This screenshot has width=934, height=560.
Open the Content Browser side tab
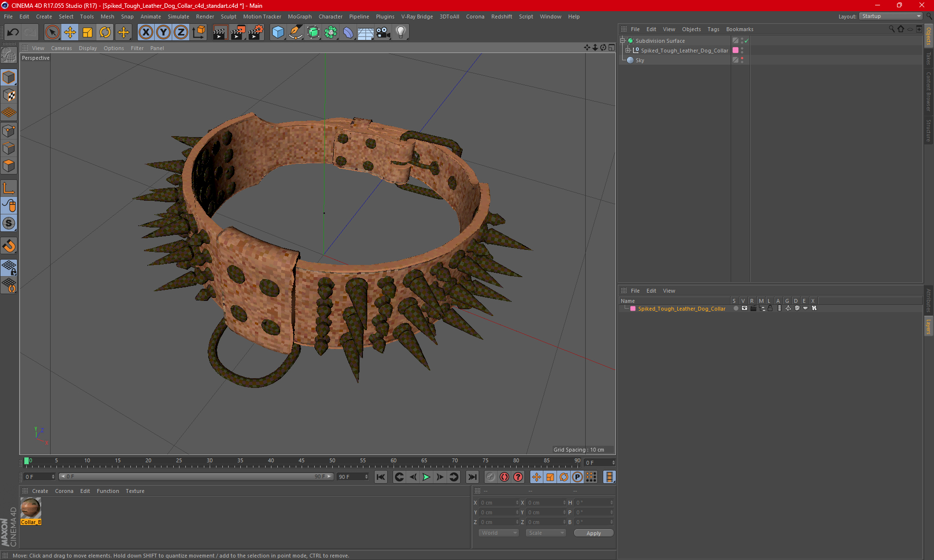pyautogui.click(x=928, y=91)
